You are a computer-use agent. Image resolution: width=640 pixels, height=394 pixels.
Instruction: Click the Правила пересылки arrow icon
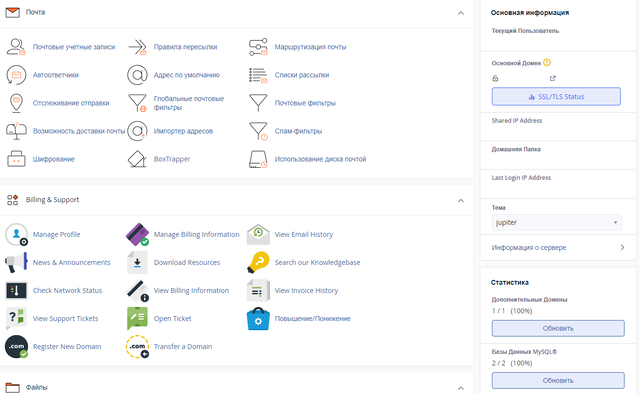coord(137,47)
